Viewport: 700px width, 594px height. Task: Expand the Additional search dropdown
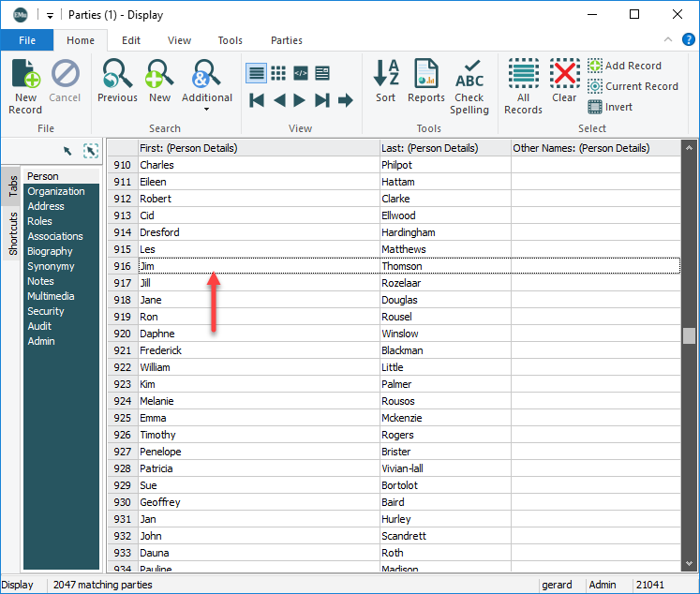coord(206,109)
